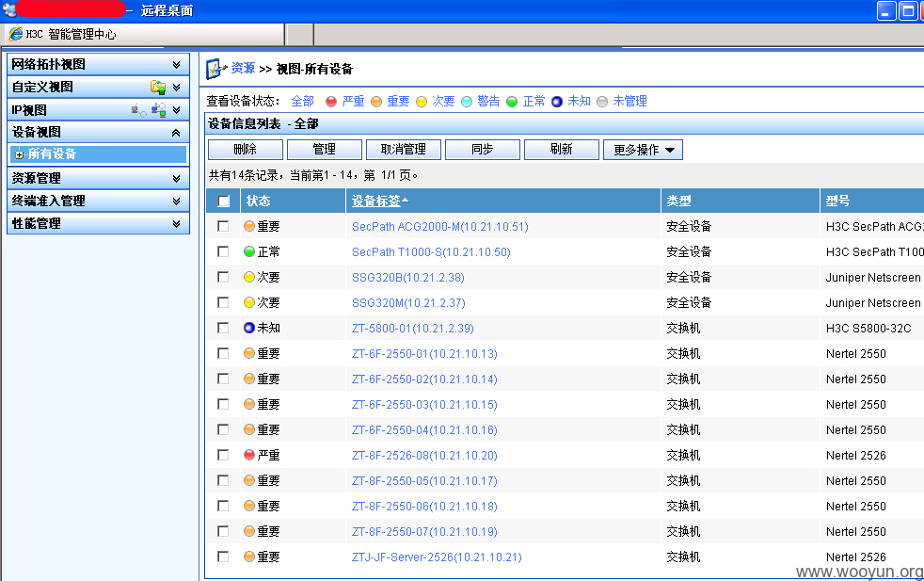Expand the 性能管理 panel chevron
Screen dimensions: 924x581
(x=176, y=223)
